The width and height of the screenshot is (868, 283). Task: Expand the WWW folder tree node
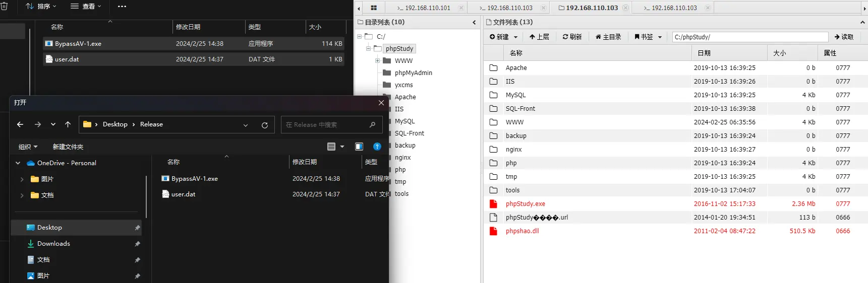[377, 61]
